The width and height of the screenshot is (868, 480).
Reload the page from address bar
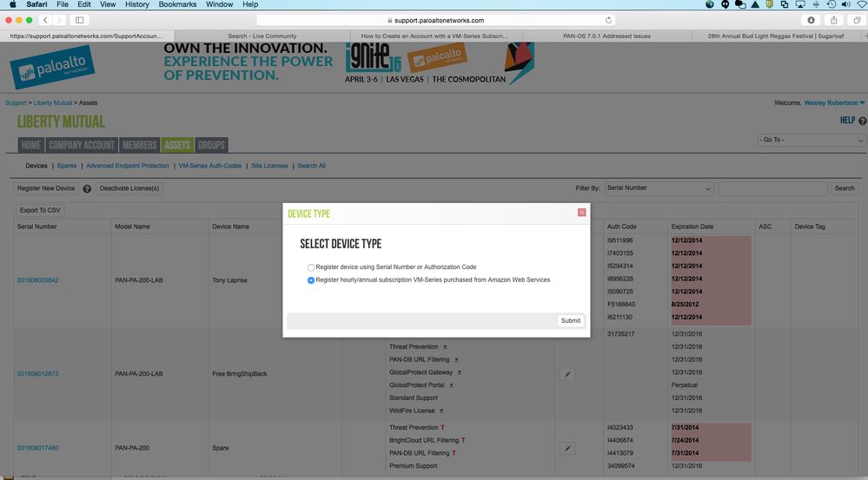coord(608,20)
